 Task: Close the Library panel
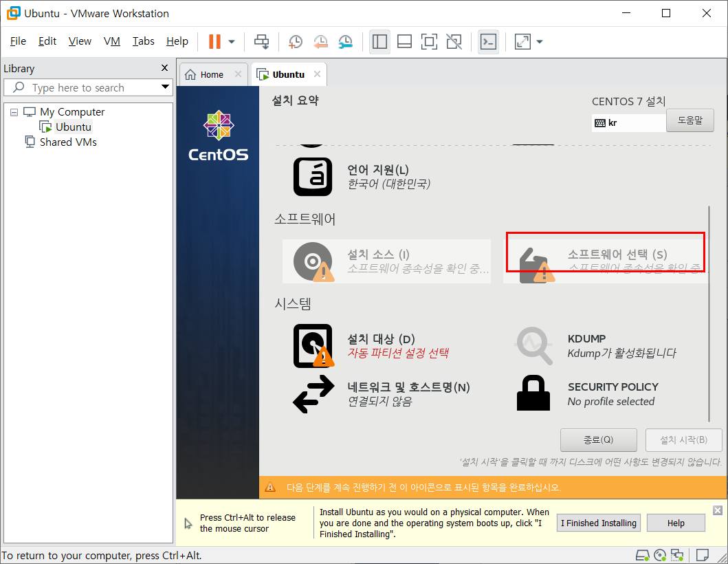click(164, 68)
